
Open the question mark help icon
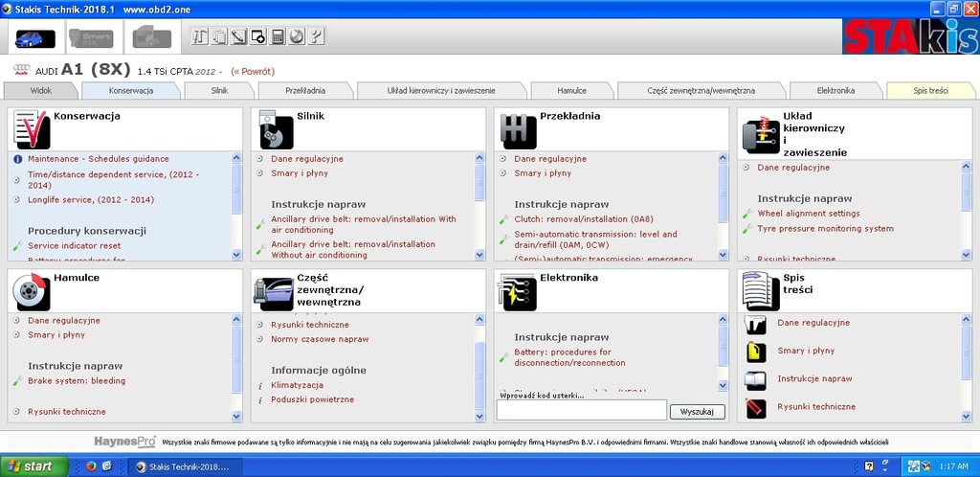[x=316, y=36]
